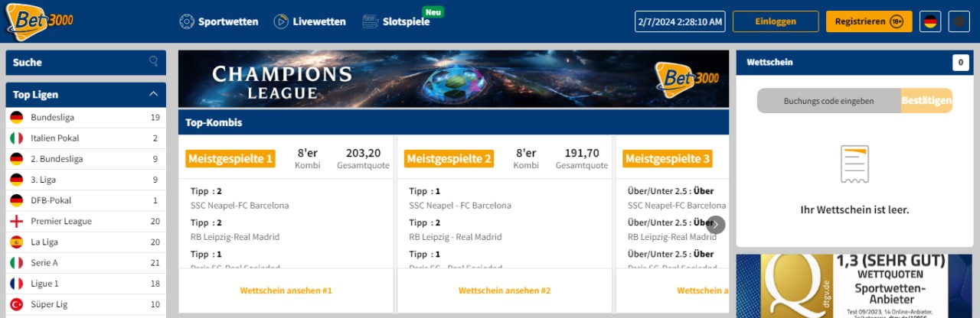This screenshot has width=980, height=318.
Task: Open Wettschein ansehen #2
Action: click(x=505, y=290)
